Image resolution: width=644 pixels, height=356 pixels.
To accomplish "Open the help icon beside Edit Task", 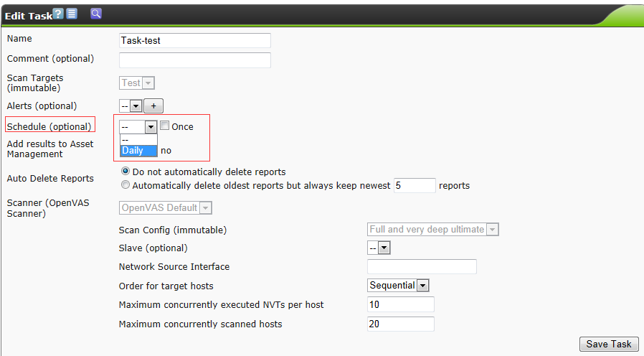I will (59, 14).
